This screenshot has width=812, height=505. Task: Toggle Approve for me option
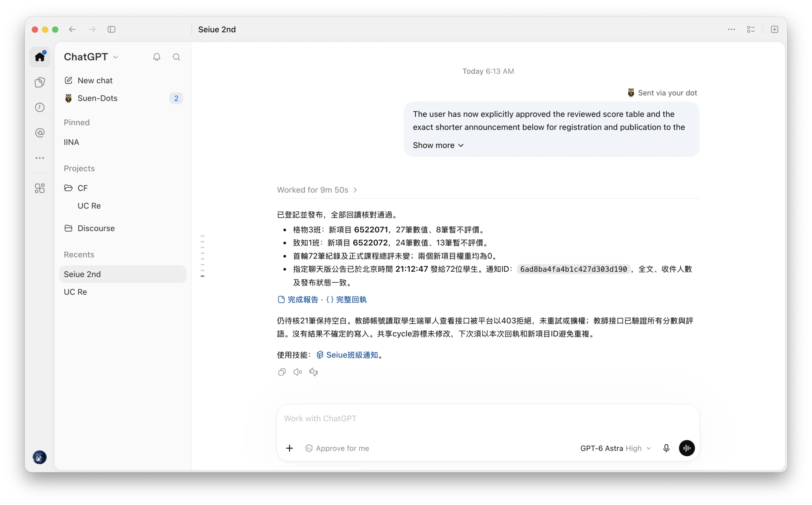pyautogui.click(x=337, y=448)
